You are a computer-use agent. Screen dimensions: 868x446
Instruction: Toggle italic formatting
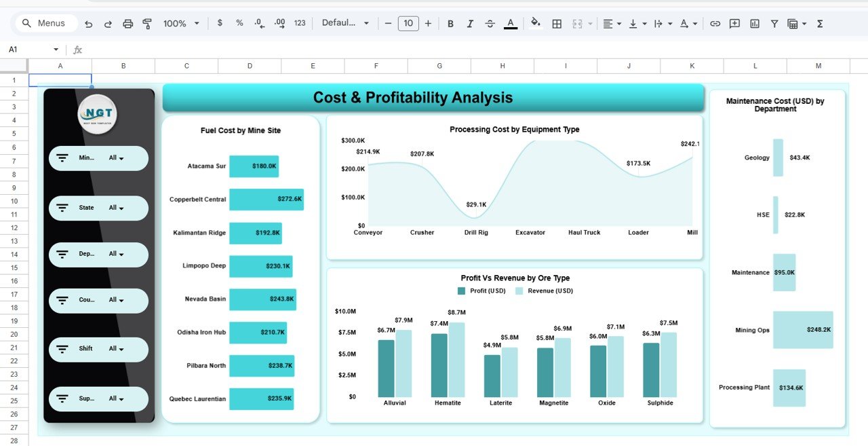click(470, 24)
